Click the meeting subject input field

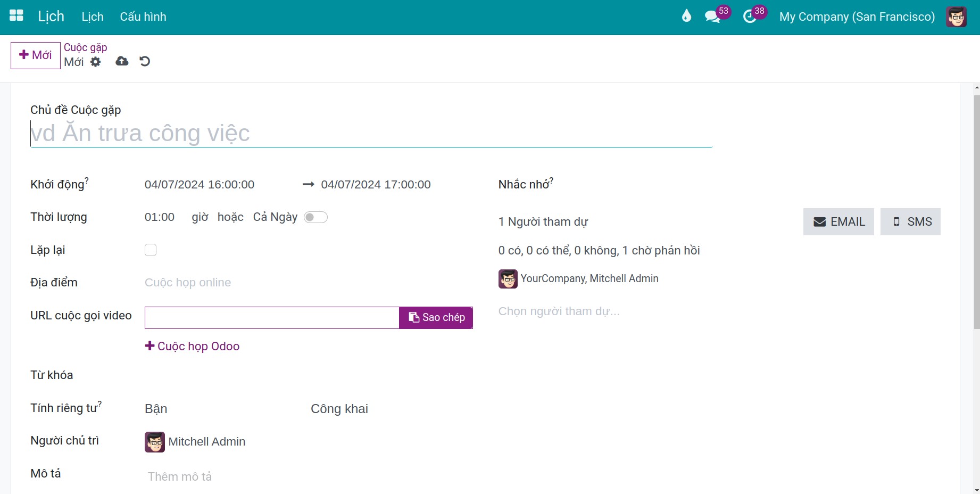pos(371,133)
